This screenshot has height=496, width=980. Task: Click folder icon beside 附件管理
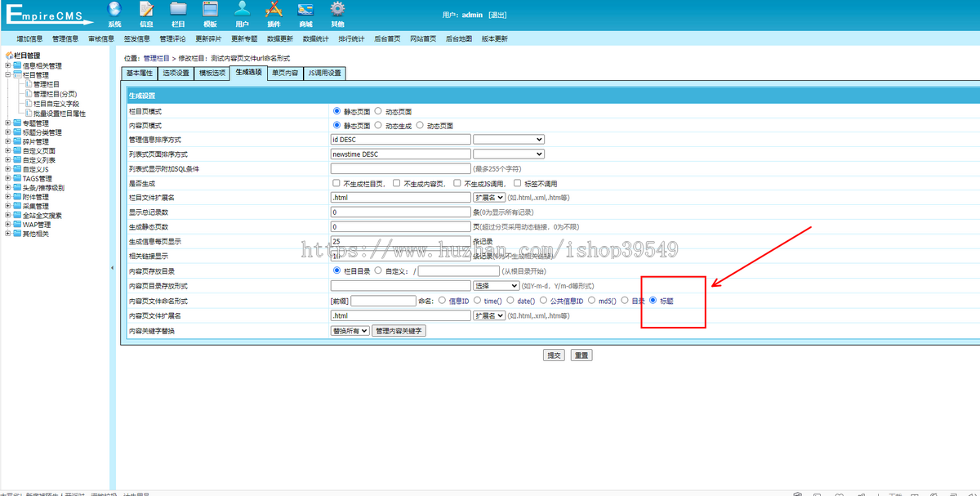point(17,197)
